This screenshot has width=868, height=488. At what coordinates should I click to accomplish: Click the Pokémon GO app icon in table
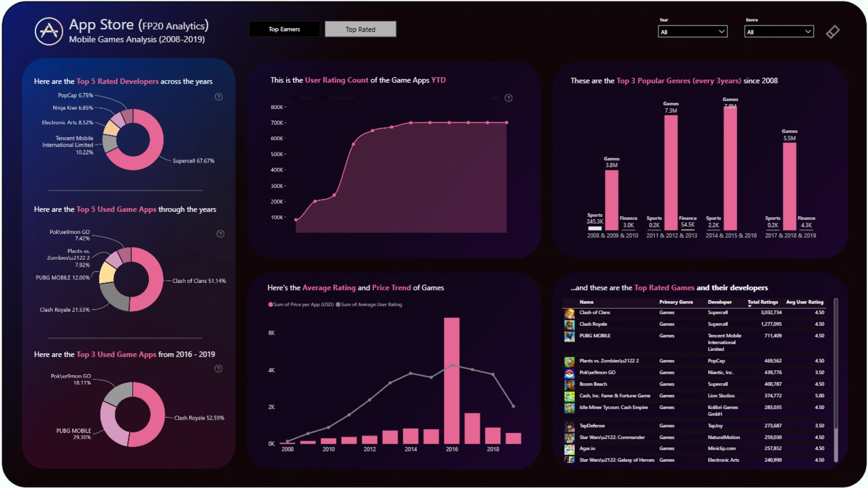pos(569,373)
